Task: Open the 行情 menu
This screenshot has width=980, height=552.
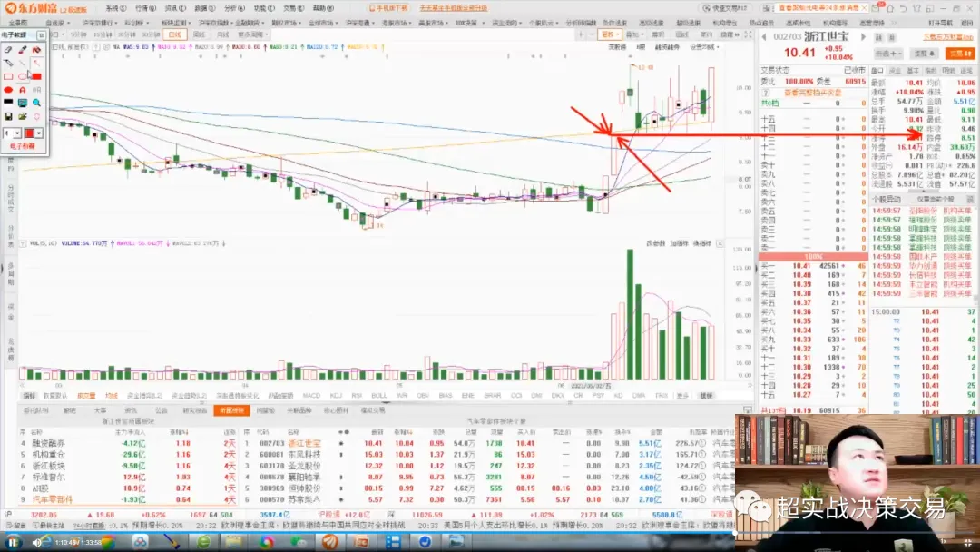Action: tap(145, 8)
